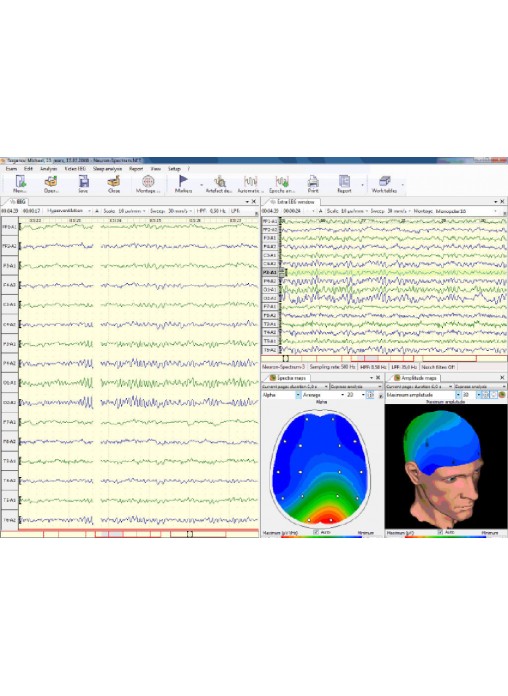Toggle the Auto checkbox under Spectra maps
This screenshot has width=508, height=696.
coord(316,532)
